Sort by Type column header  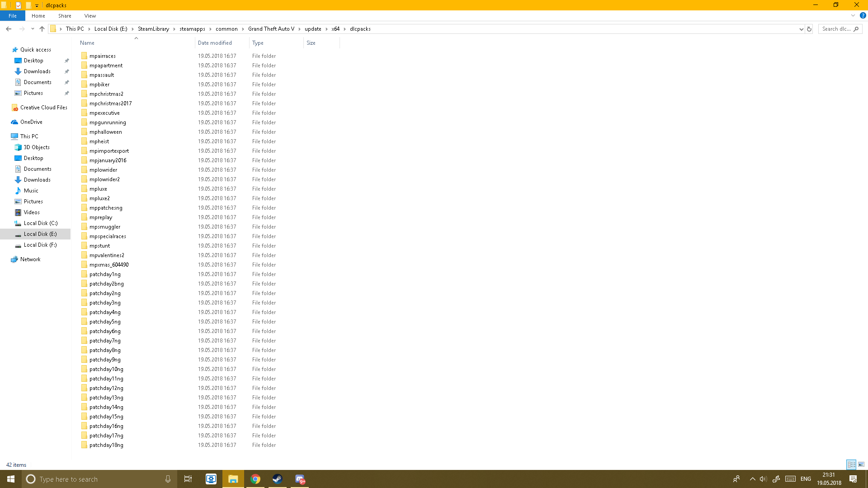[276, 43]
